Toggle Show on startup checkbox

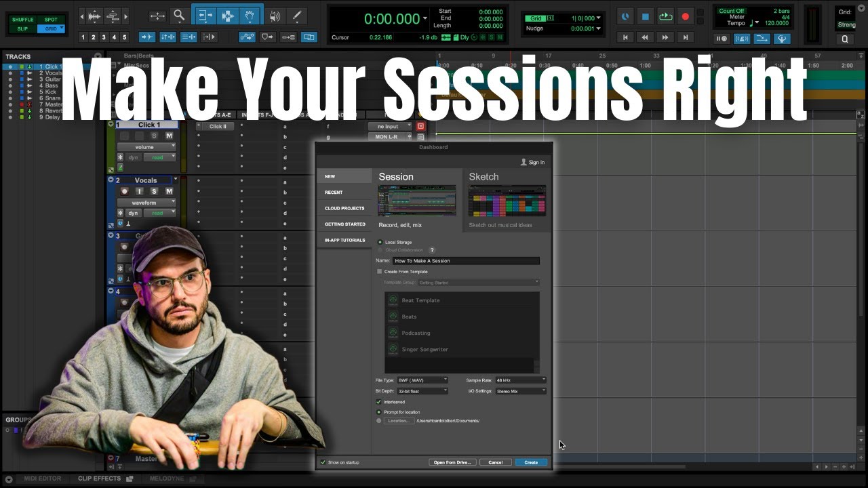pyautogui.click(x=323, y=462)
